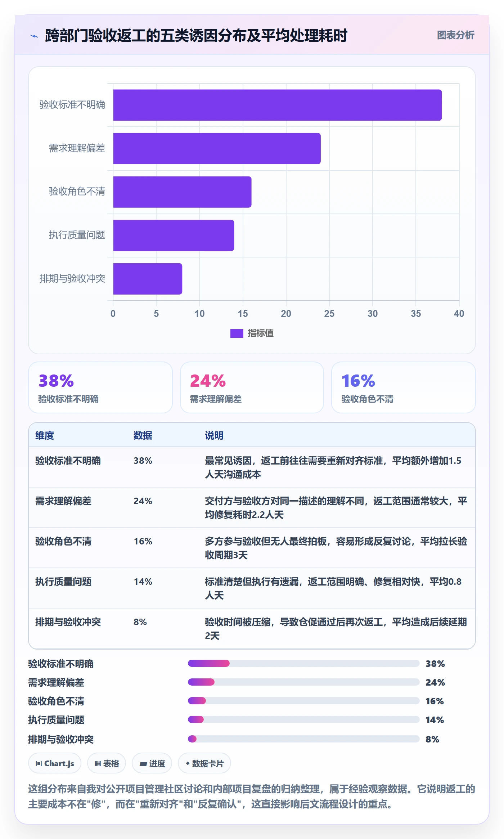Click the 数据卡片 tag chip
This screenshot has width=504, height=839.
tap(204, 763)
